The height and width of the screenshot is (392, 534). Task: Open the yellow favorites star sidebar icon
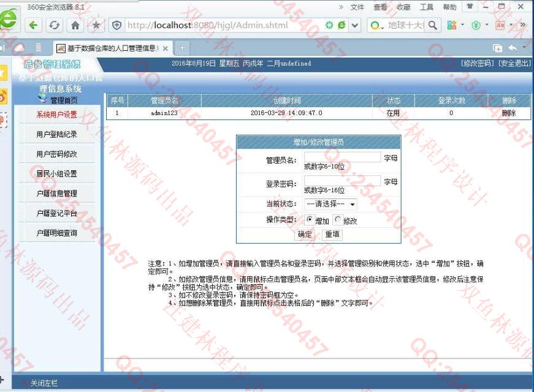(x=3, y=72)
